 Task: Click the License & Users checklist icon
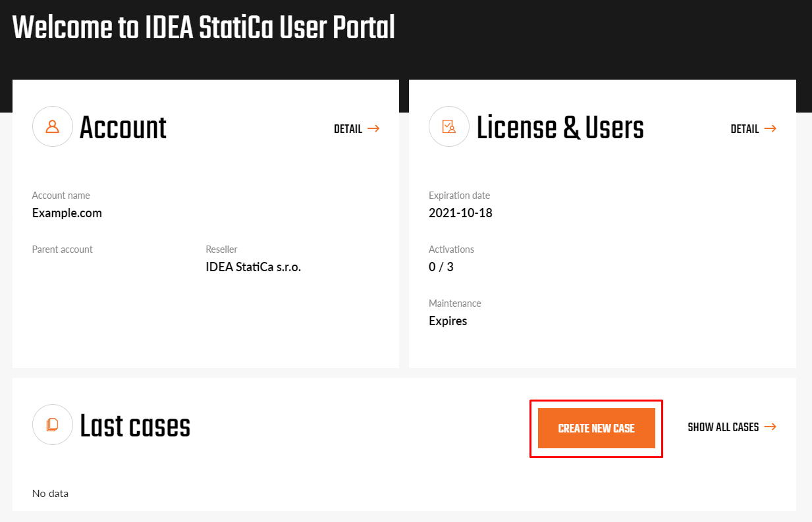point(449,126)
